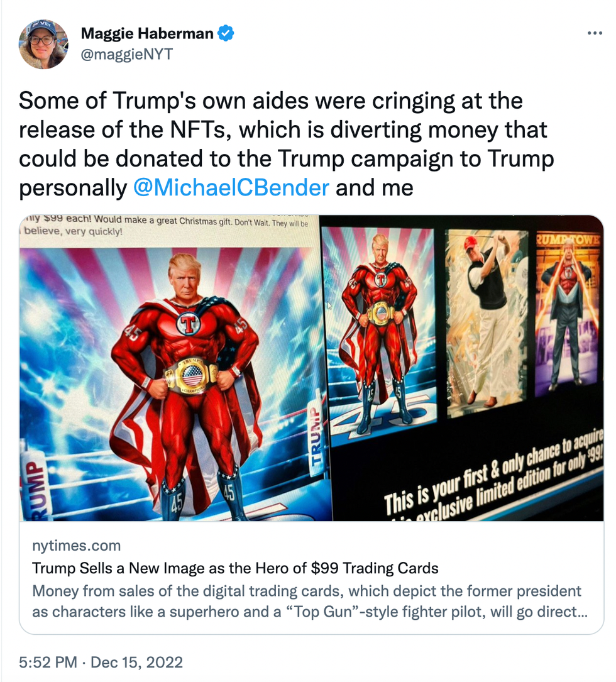
Task: Open the $99 Trading Cards article headline
Action: (x=235, y=568)
